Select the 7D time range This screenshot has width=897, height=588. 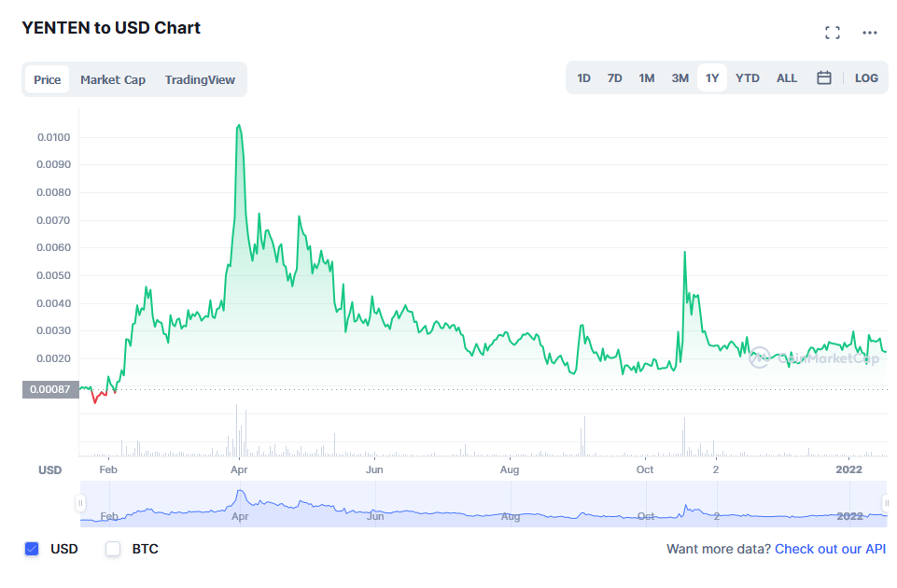pyautogui.click(x=614, y=77)
